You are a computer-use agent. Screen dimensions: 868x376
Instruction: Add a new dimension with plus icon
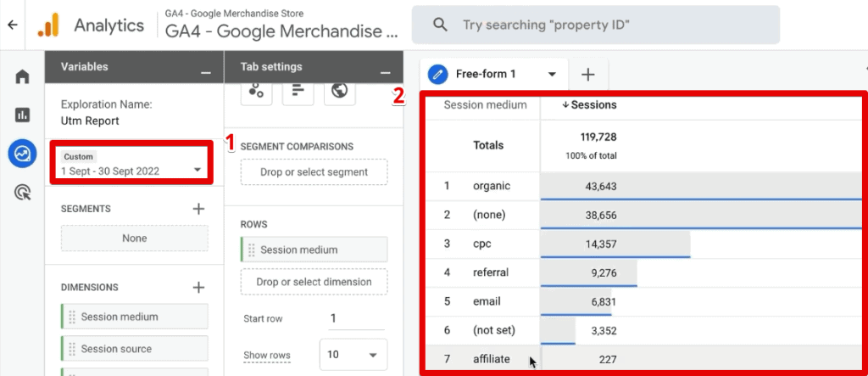198,287
